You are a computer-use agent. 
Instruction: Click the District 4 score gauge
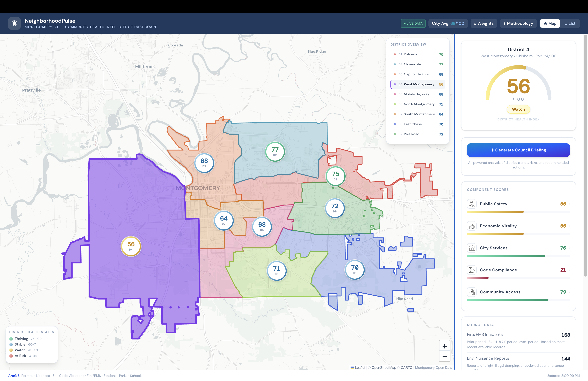tap(518, 83)
